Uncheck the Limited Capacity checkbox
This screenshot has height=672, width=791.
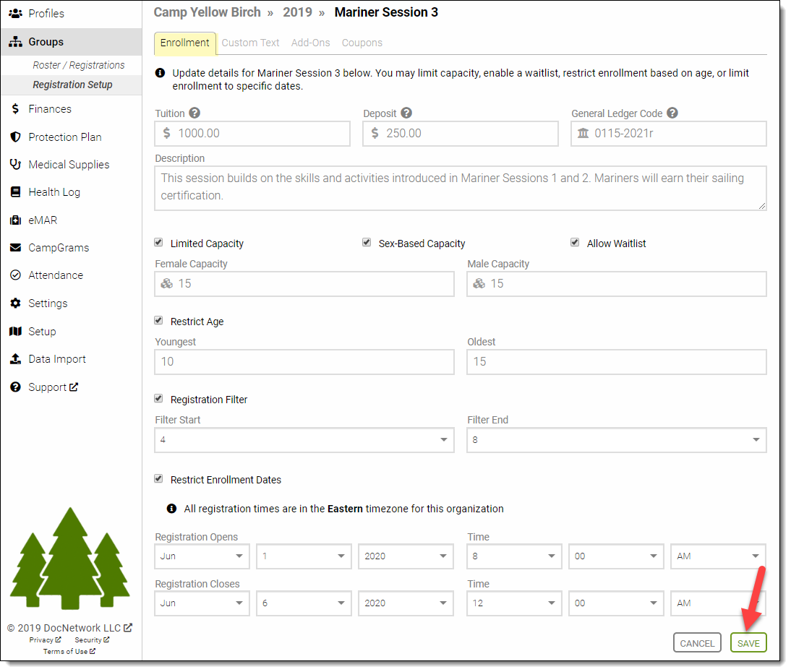click(159, 243)
